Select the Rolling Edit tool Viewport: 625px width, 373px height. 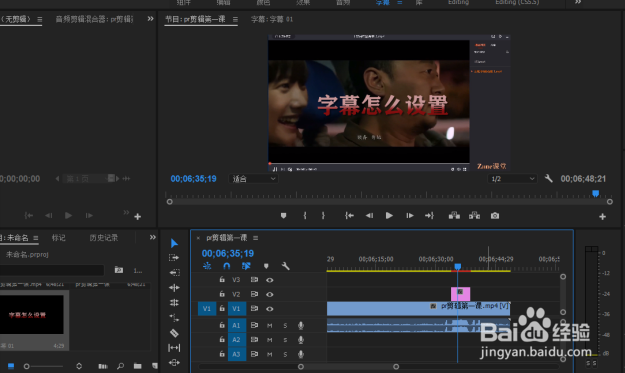coord(174,303)
